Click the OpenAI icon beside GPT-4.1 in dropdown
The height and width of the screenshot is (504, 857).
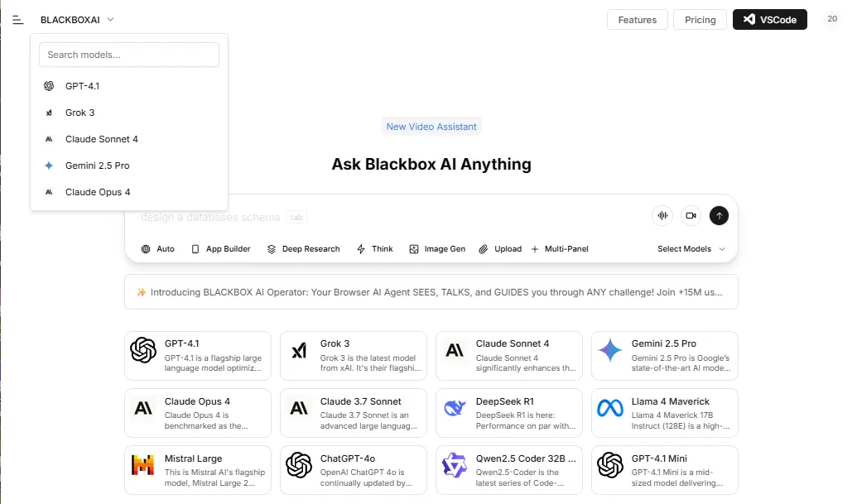(x=49, y=86)
